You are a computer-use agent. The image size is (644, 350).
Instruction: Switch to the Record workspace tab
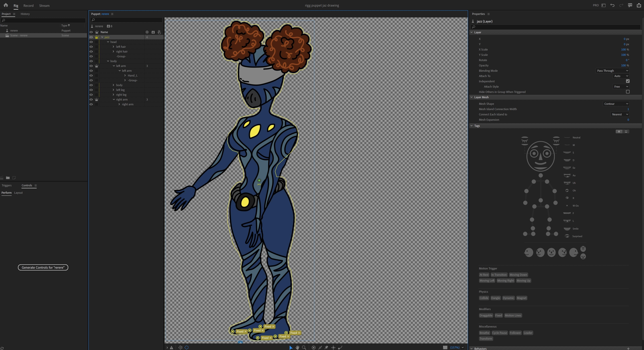[29, 6]
